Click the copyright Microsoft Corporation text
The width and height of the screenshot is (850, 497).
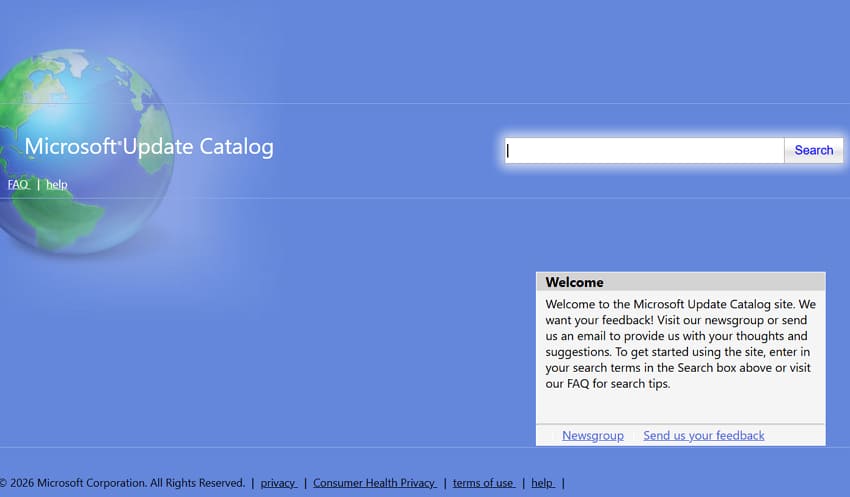pyautogui.click(x=123, y=483)
